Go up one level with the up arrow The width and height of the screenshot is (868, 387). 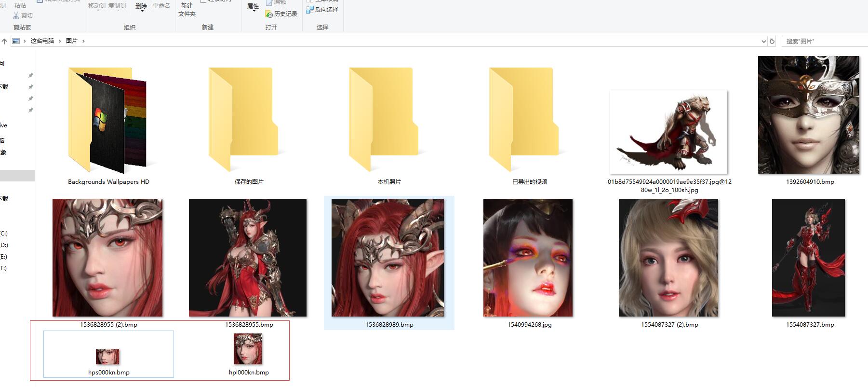[x=4, y=41]
